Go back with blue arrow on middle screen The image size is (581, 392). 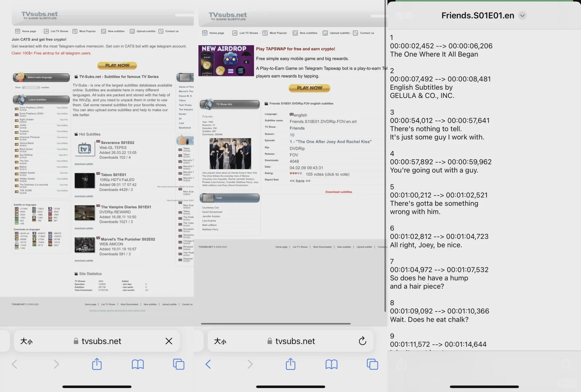(208, 364)
